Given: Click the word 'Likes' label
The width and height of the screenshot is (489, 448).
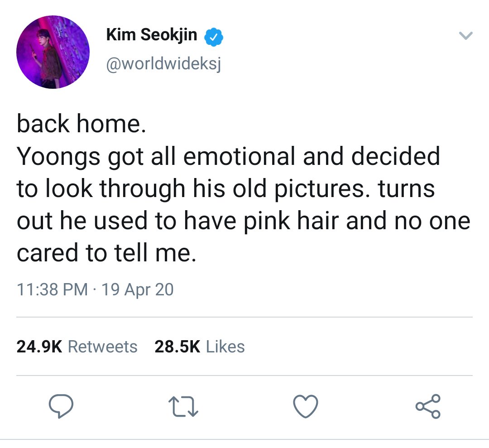Looking at the screenshot, I should pos(225,347).
